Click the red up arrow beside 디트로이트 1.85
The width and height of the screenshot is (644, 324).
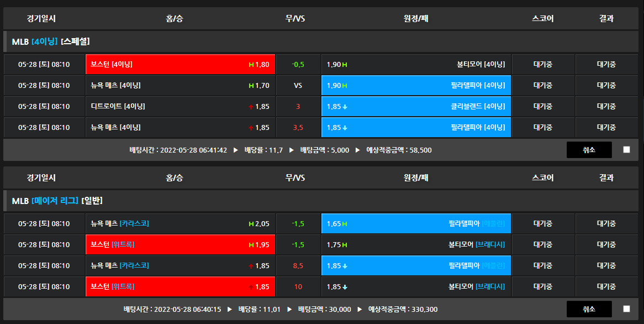coord(251,107)
